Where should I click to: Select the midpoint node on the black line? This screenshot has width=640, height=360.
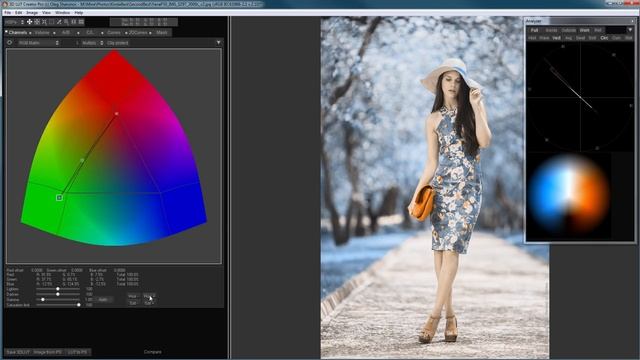pyautogui.click(x=82, y=160)
